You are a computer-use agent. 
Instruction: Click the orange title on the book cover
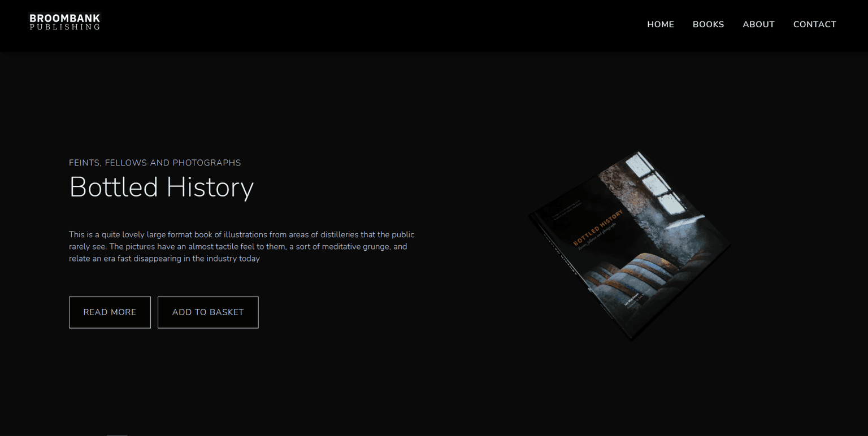pos(597,227)
